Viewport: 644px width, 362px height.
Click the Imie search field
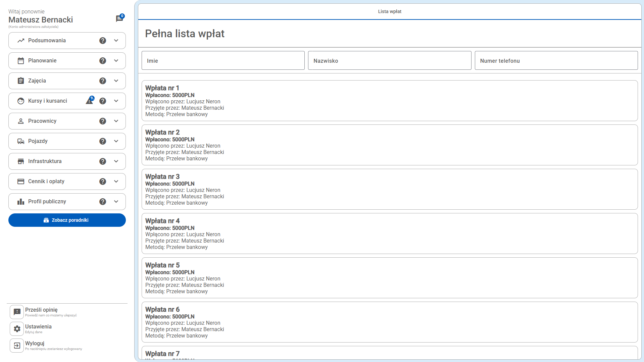[x=223, y=61]
